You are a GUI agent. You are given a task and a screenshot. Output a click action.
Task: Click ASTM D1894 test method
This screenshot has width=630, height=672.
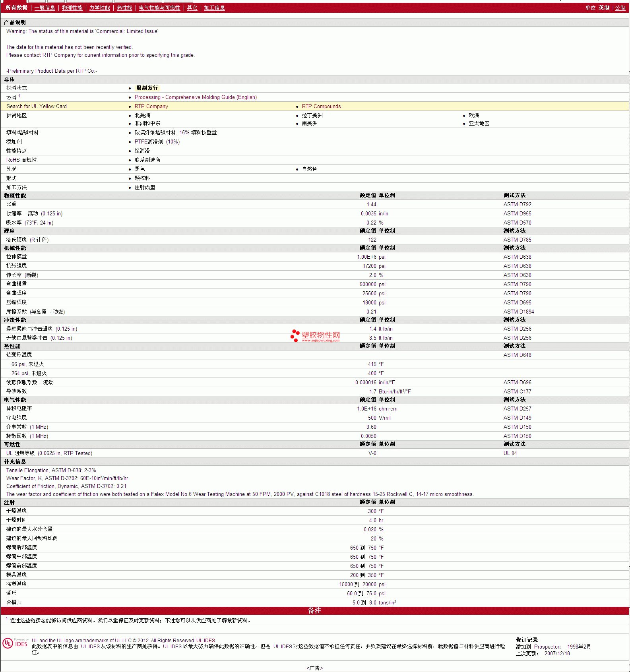point(519,312)
